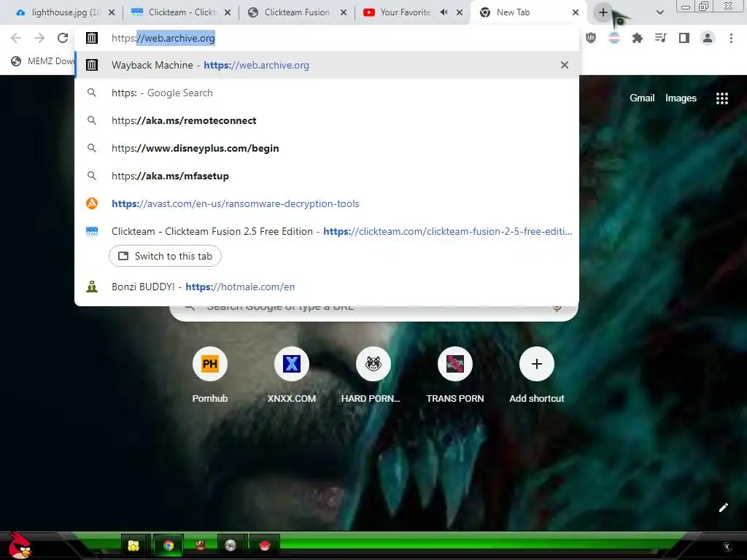Open the profile avatar menu
This screenshot has width=747, height=560.
tap(708, 38)
